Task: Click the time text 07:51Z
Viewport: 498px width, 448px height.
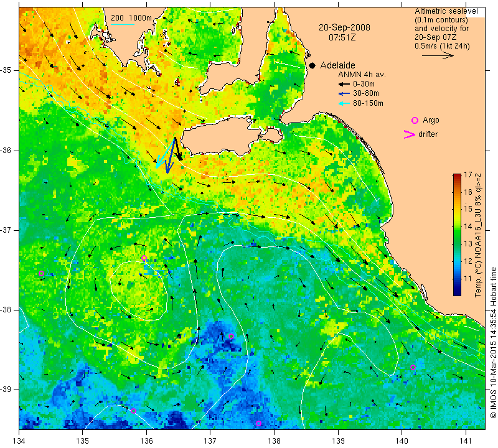Action: click(342, 37)
